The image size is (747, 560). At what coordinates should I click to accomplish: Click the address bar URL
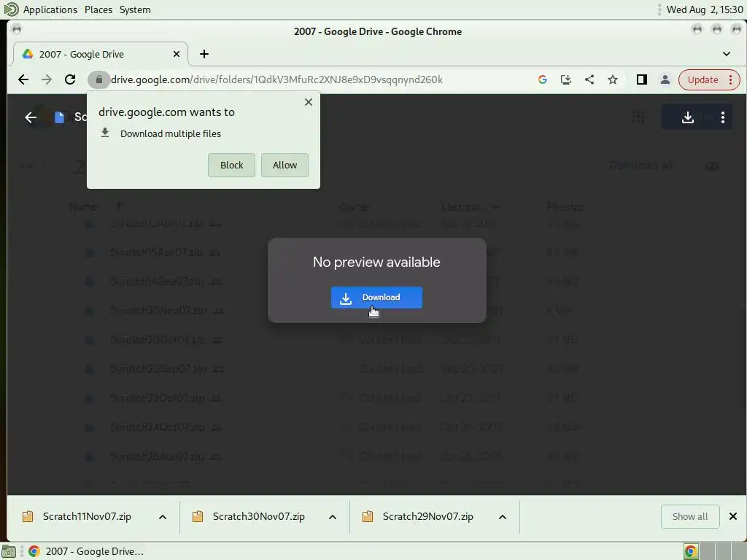pyautogui.click(x=276, y=79)
